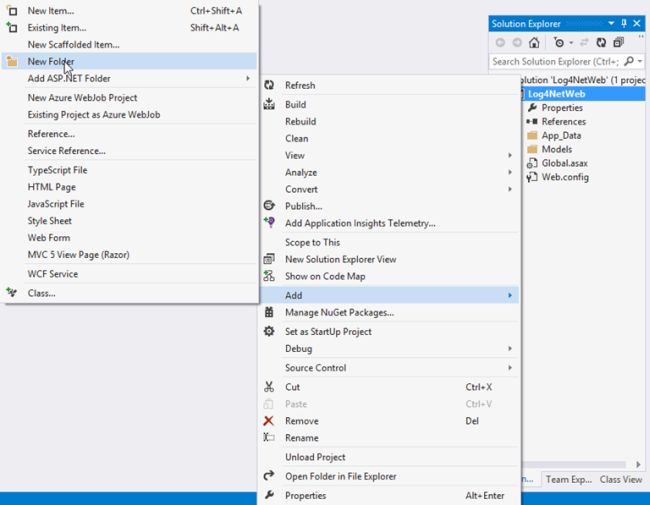This screenshot has width=650, height=505.
Task: Click the magnifier search icon in Solution Explorer
Action: (629, 61)
